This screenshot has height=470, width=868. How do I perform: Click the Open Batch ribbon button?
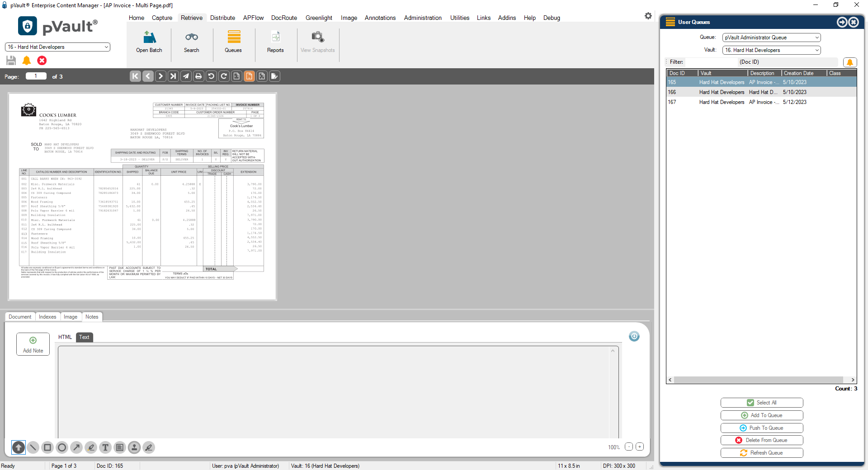coord(149,42)
